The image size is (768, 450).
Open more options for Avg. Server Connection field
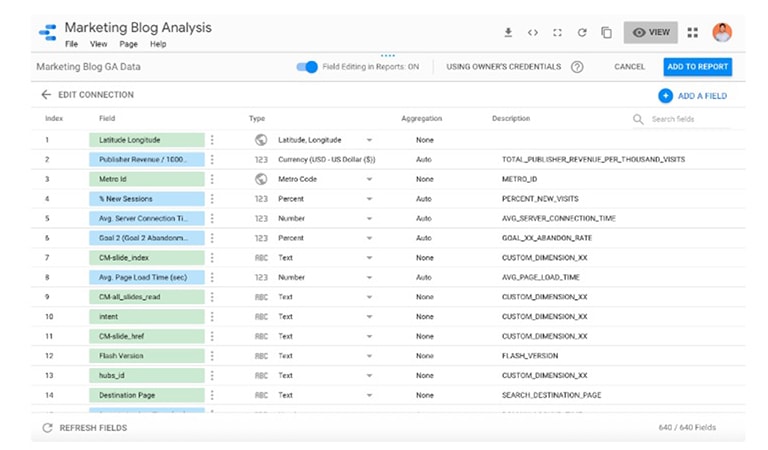tap(212, 218)
